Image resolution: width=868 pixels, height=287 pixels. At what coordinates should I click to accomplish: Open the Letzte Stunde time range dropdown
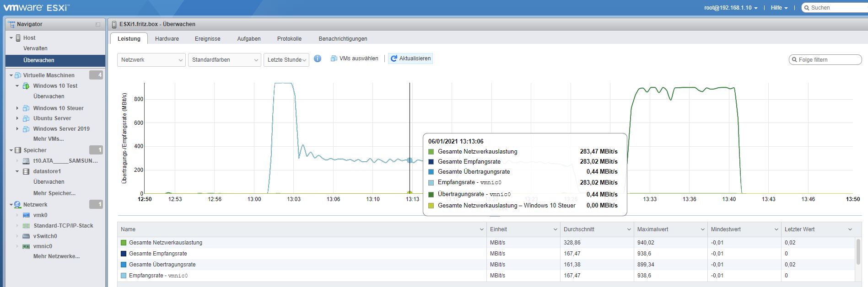286,60
